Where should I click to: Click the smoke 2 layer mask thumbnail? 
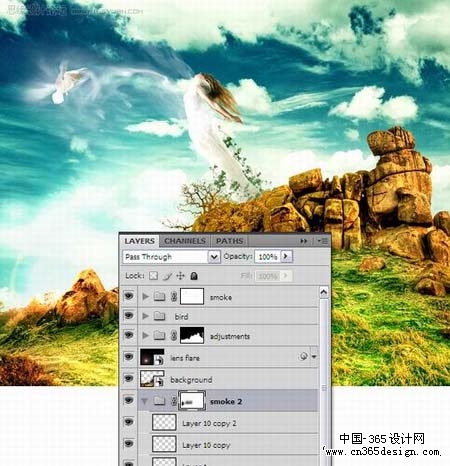[x=192, y=401]
